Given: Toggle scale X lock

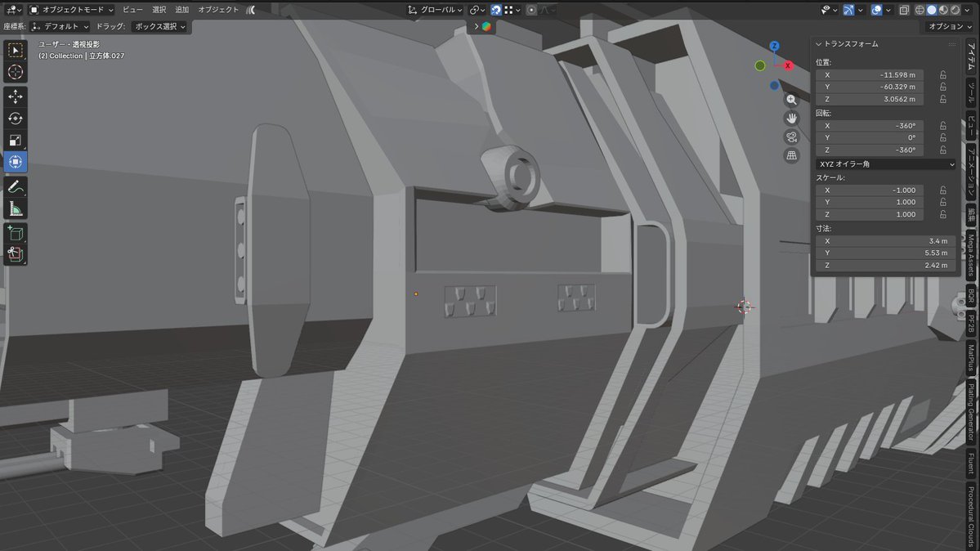Looking at the screenshot, I should pyautogui.click(x=943, y=190).
